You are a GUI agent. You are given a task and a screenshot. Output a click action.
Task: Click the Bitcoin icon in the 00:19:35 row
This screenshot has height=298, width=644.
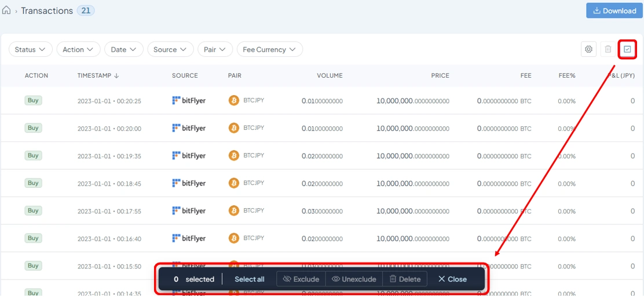(x=234, y=155)
